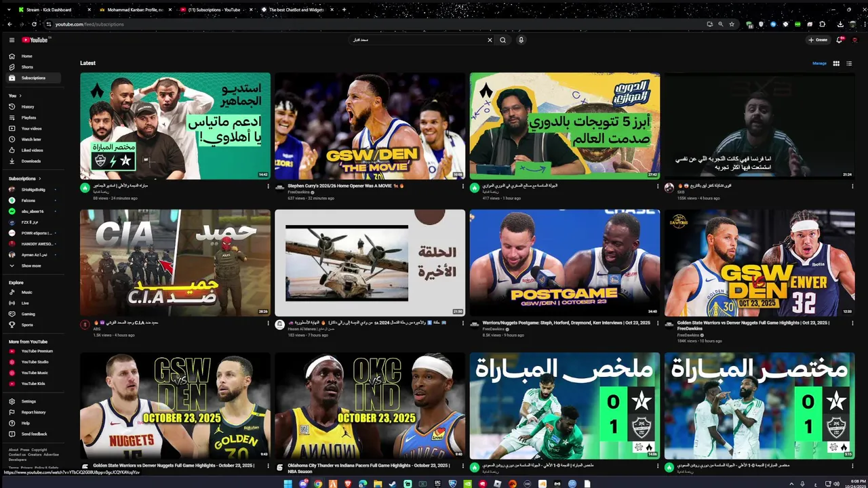Open Downloads in the sidebar
This screenshot has height=488, width=868.
(34, 161)
